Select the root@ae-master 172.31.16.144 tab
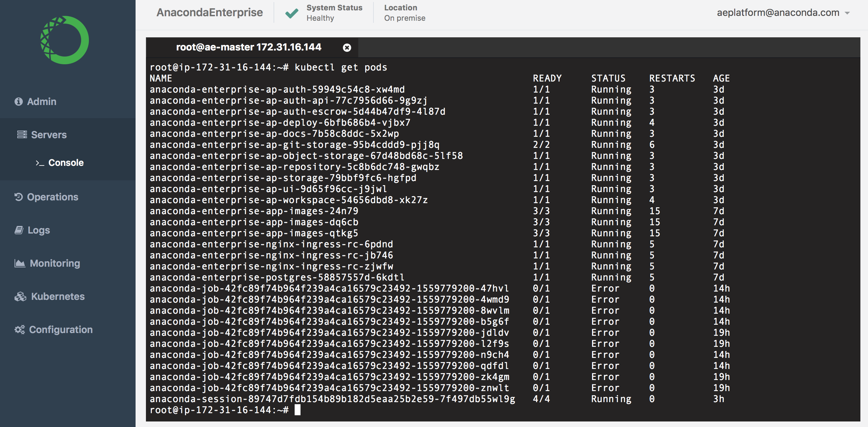Screen dimensions: 868x427 [248, 47]
